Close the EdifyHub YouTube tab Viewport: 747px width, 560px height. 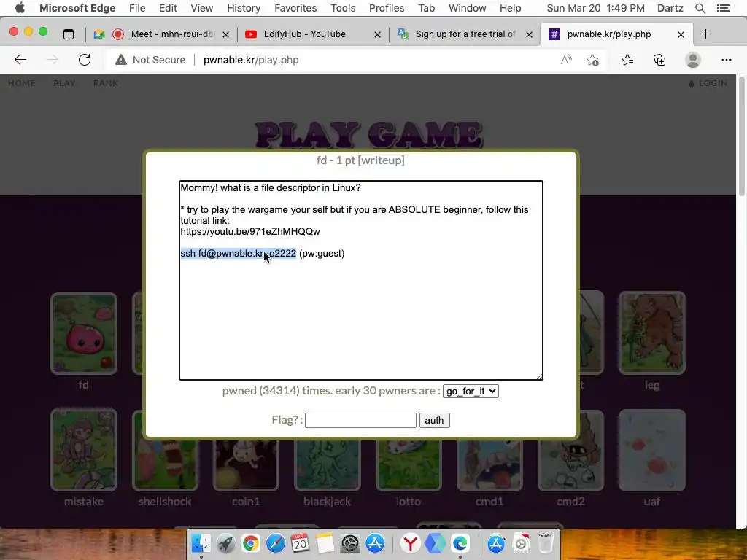pos(377,34)
